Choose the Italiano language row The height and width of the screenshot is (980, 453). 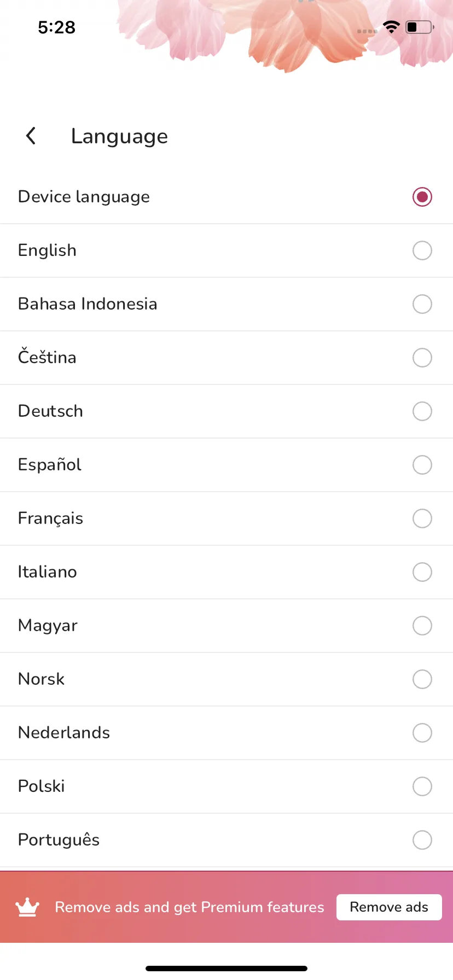(226, 572)
